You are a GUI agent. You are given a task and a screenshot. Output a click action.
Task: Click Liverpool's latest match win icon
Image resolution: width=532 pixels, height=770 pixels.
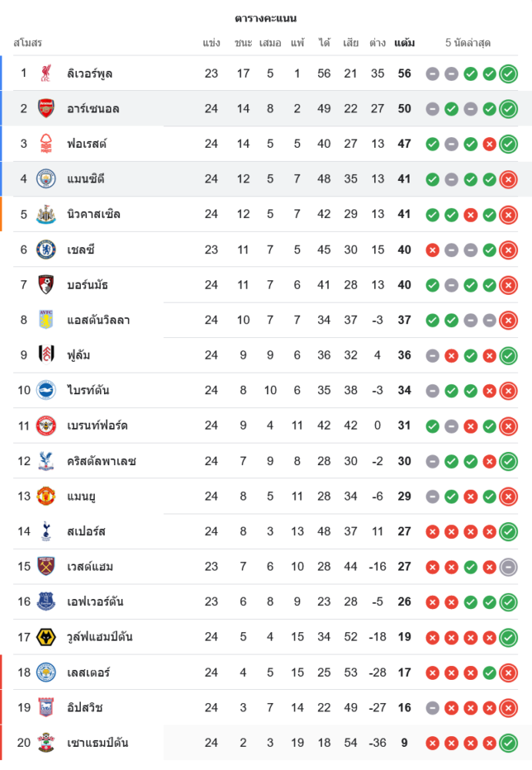pyautogui.click(x=508, y=74)
